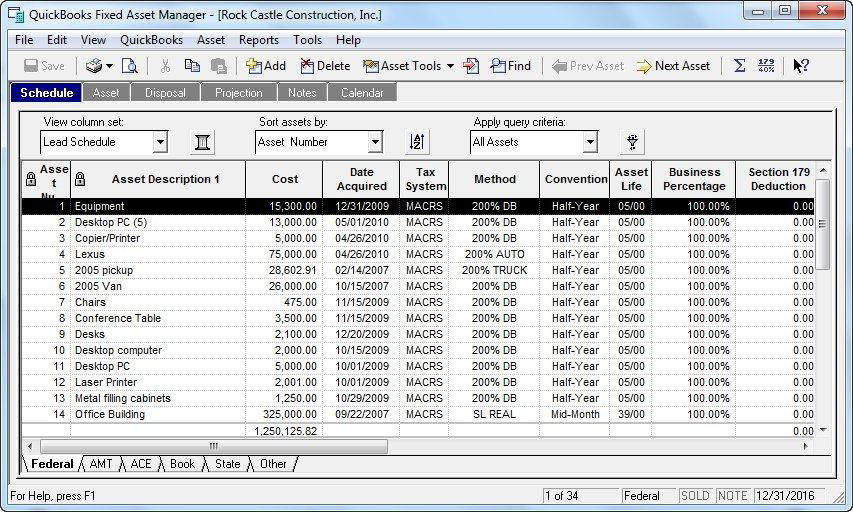Screen dimensions: 853x512
Task: Click the Cost column header
Action: pyautogui.click(x=285, y=179)
